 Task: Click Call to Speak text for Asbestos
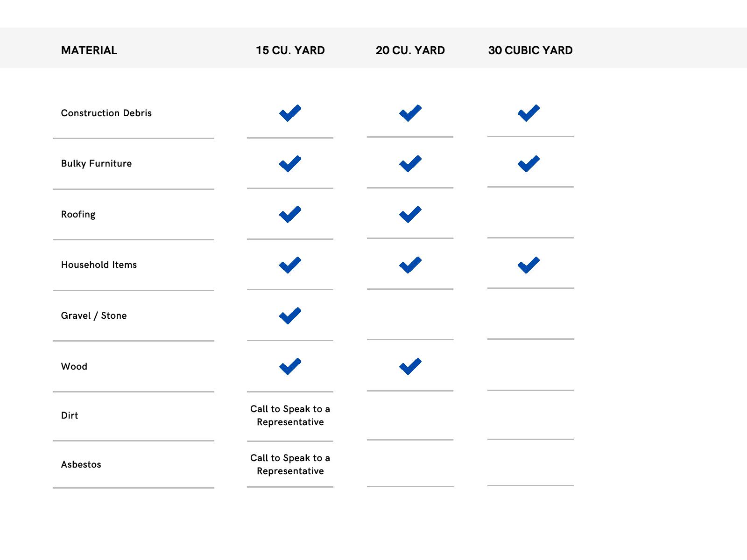coord(290,464)
